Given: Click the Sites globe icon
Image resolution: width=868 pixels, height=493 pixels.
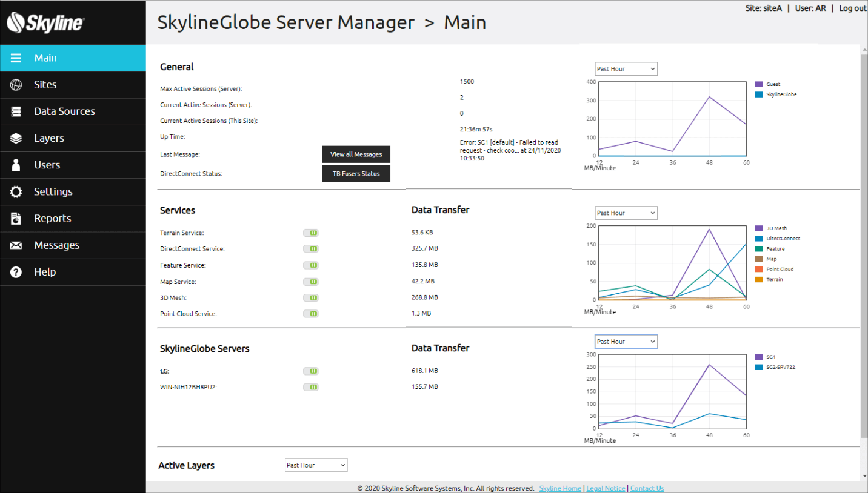Looking at the screenshot, I should (x=16, y=85).
